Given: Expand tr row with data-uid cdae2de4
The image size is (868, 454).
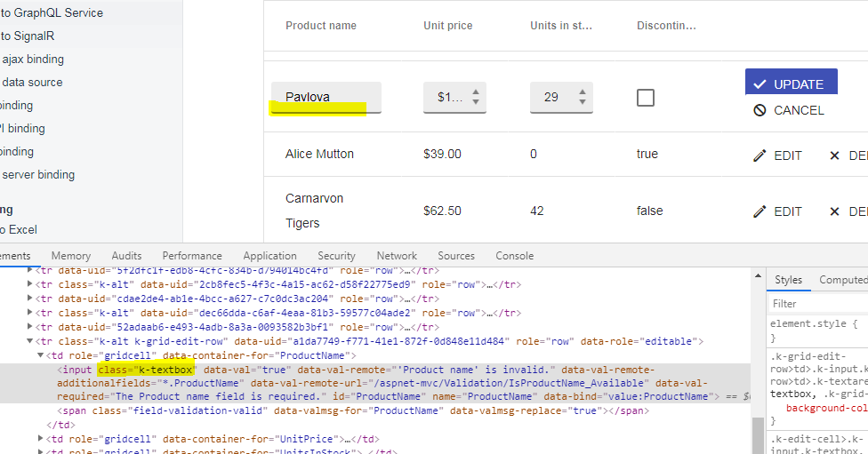Looking at the screenshot, I should click(x=30, y=299).
